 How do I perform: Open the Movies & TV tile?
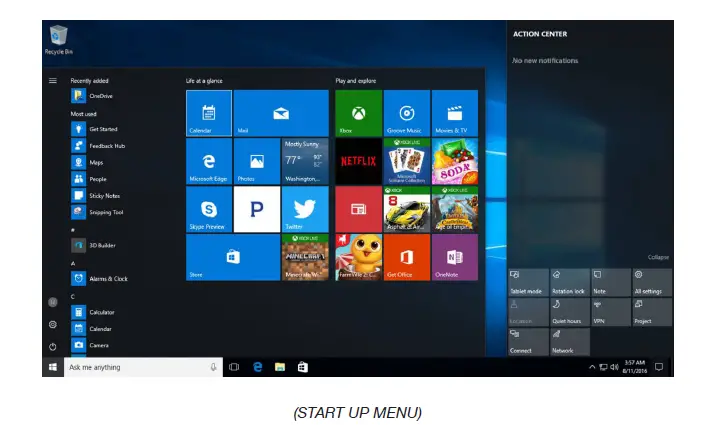(454, 113)
